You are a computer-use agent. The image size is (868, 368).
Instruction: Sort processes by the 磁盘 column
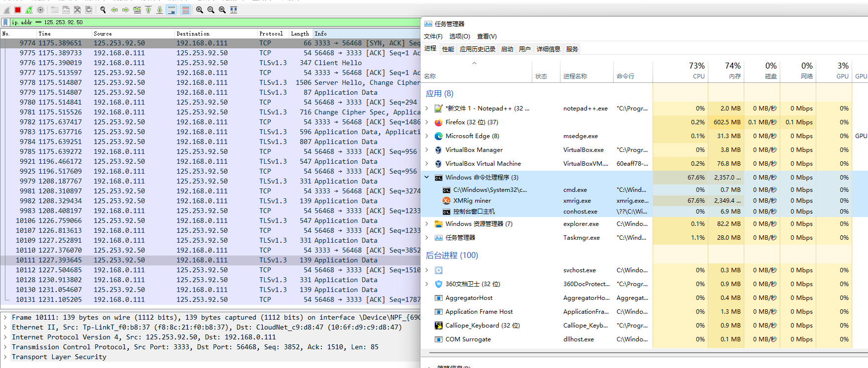[762, 71]
